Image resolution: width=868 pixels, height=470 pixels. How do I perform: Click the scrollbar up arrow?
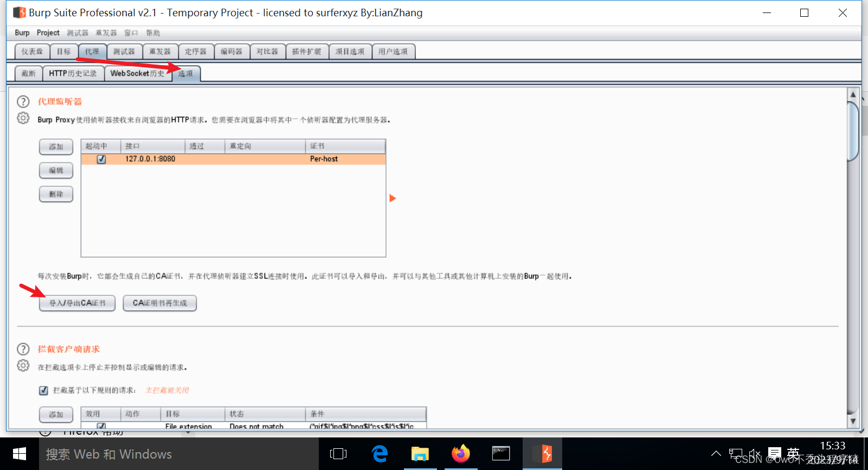pyautogui.click(x=853, y=94)
